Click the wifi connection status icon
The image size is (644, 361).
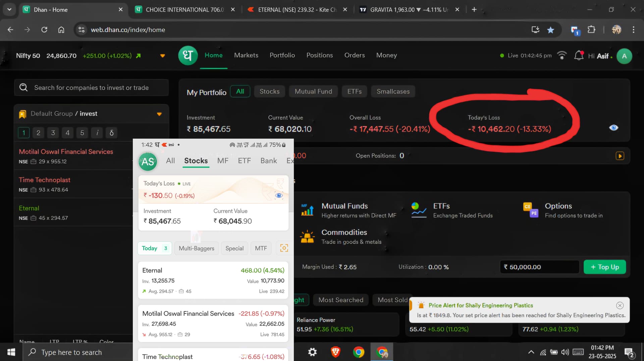tap(562, 55)
